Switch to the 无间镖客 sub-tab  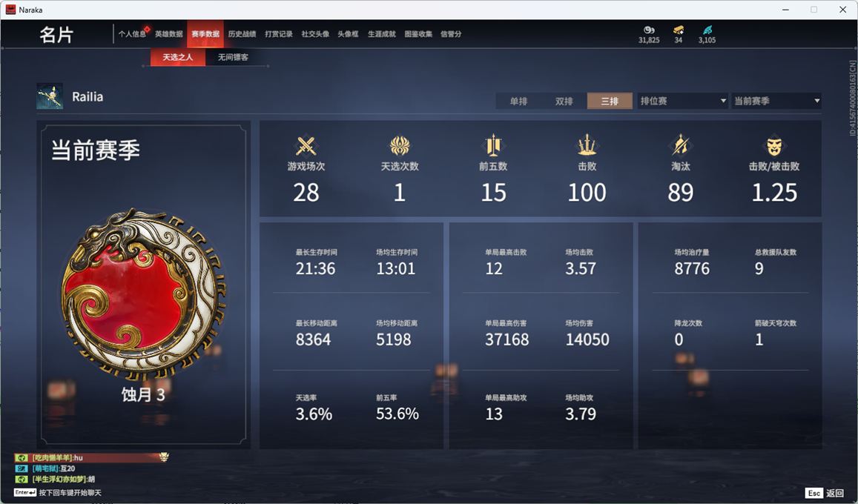(233, 57)
